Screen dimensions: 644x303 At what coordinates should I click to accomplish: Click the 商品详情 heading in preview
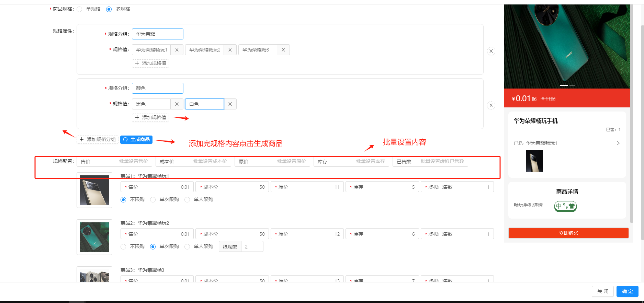coord(567,191)
